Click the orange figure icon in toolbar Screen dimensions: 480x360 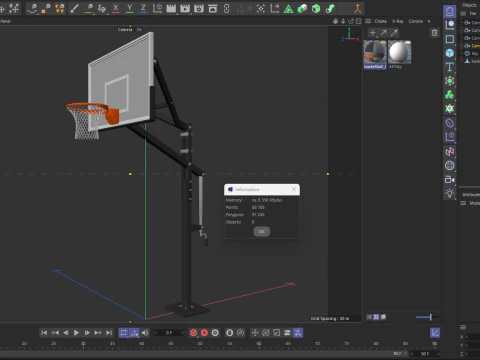358,8
